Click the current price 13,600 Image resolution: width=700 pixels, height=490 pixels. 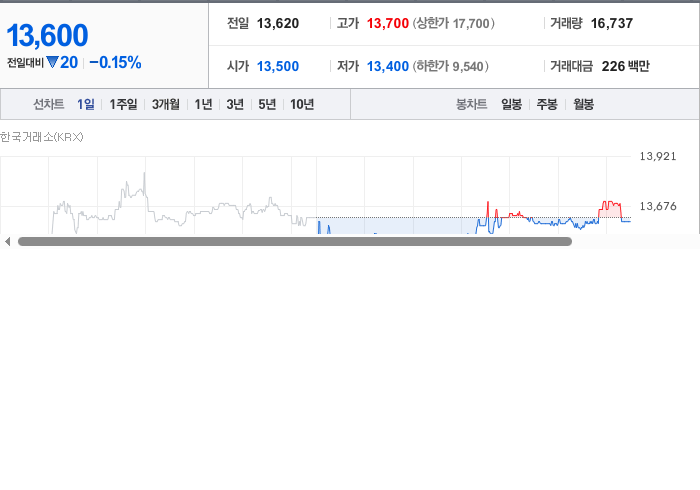tap(47, 35)
